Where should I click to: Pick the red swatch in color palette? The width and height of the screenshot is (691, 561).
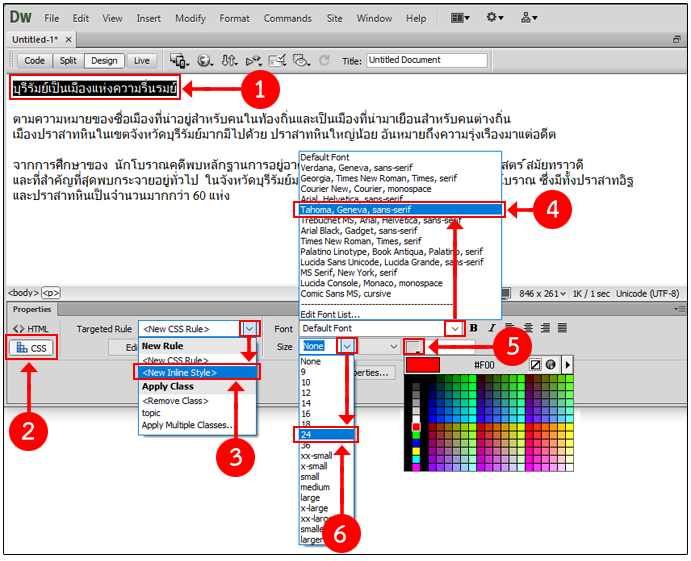pos(417,428)
